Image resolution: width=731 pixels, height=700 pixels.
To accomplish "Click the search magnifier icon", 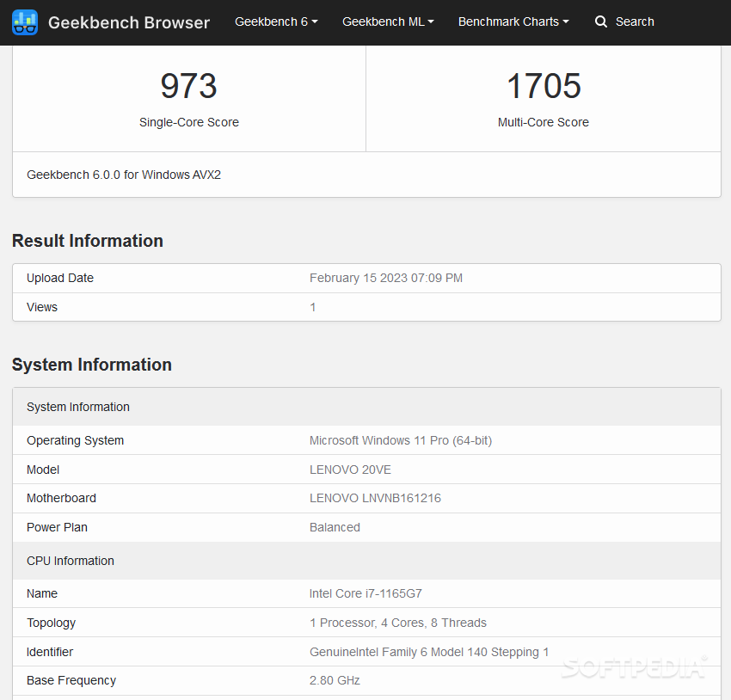I will 600,21.
